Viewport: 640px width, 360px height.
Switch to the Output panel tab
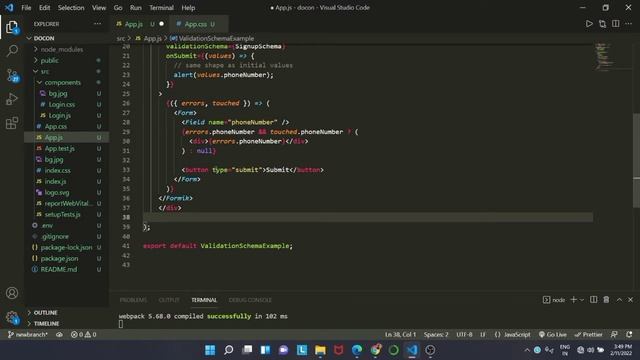point(169,300)
